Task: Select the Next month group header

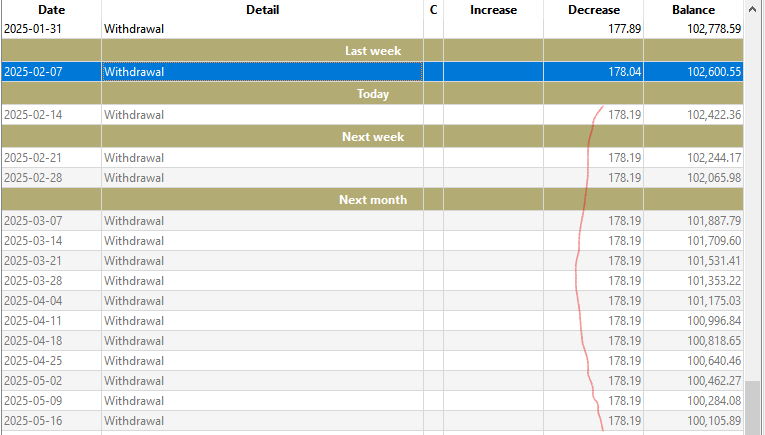Action: pyautogui.click(x=372, y=199)
